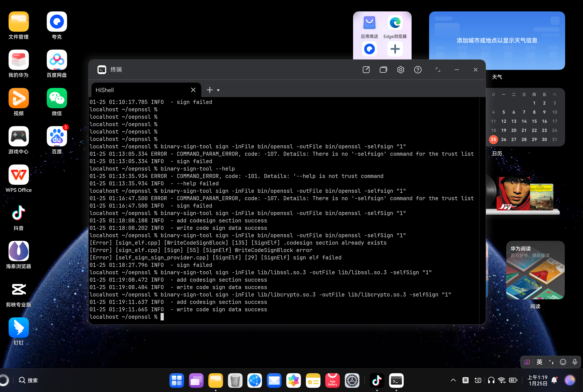Toggle input method 英 in floating bar

point(539,362)
